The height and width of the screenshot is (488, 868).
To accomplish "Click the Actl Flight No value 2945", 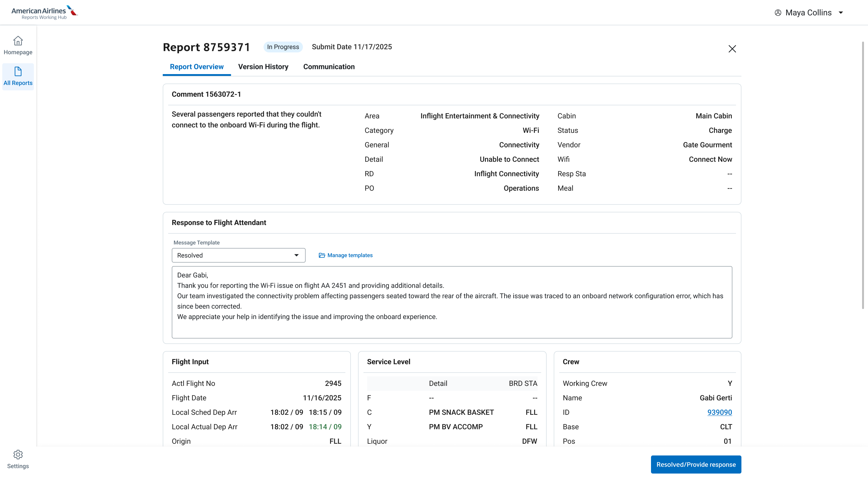I will [x=333, y=383].
